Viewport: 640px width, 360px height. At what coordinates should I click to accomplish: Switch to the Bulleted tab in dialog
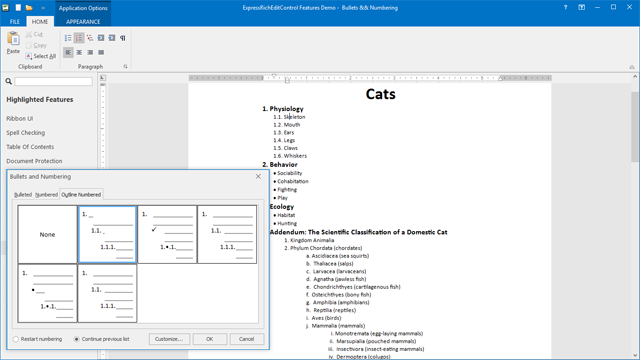coord(23,195)
